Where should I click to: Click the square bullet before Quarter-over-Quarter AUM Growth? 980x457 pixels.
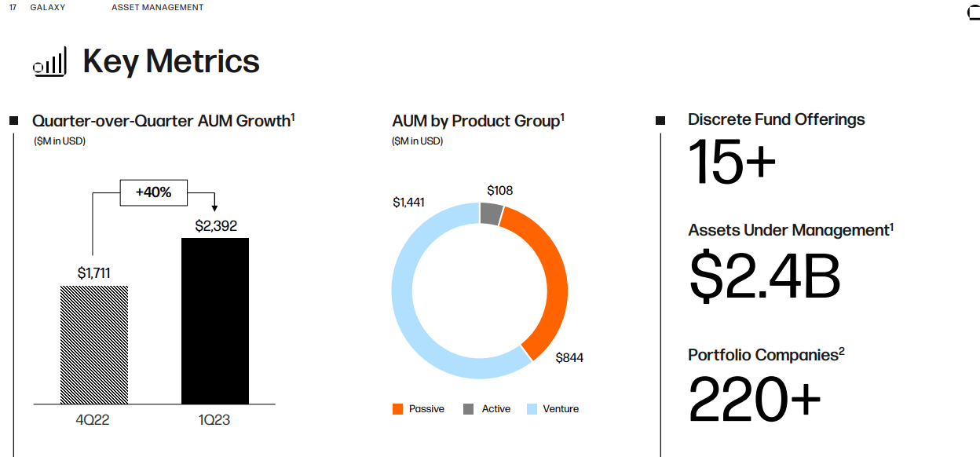click(13, 121)
